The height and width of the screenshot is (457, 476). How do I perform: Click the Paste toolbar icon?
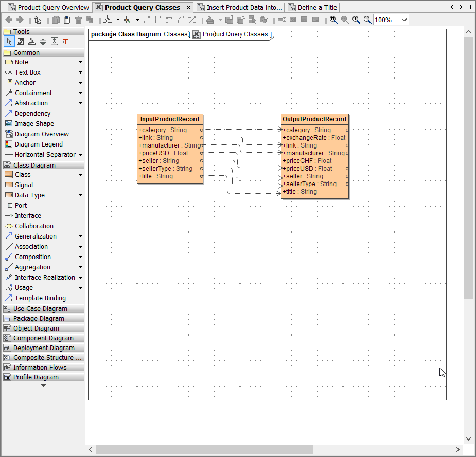click(x=68, y=20)
